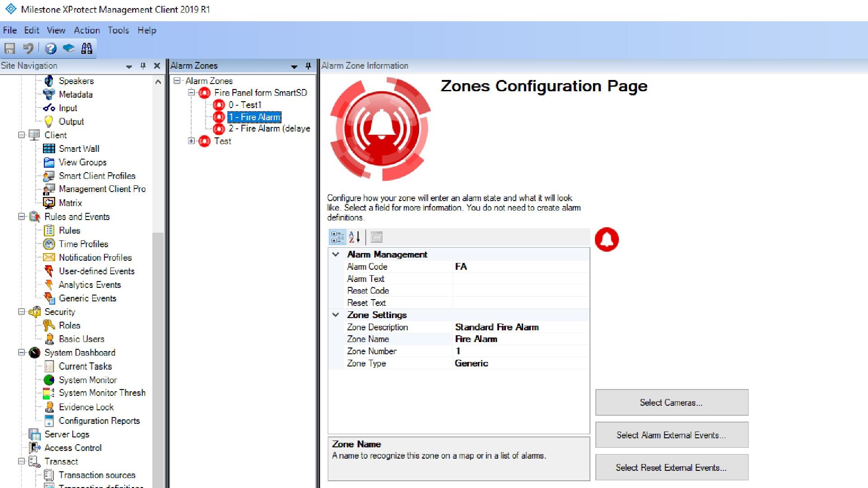This screenshot has height=488, width=868.
Task: Click Select Alarm External Events button
Action: click(672, 435)
